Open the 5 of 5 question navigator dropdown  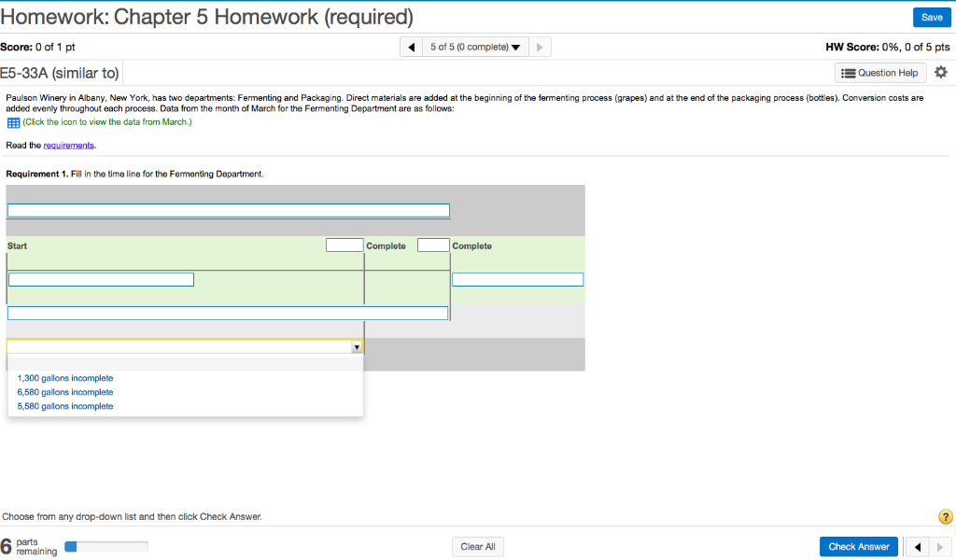coord(474,46)
